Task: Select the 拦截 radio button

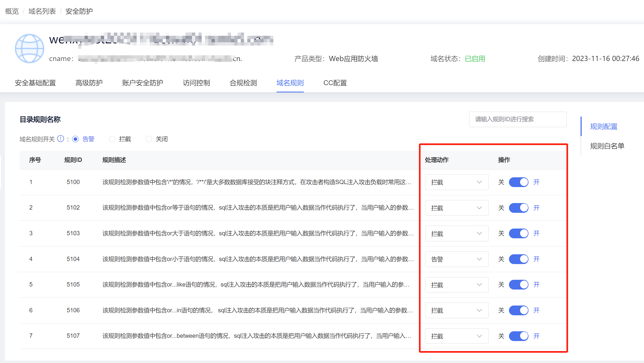Action: (x=112, y=139)
